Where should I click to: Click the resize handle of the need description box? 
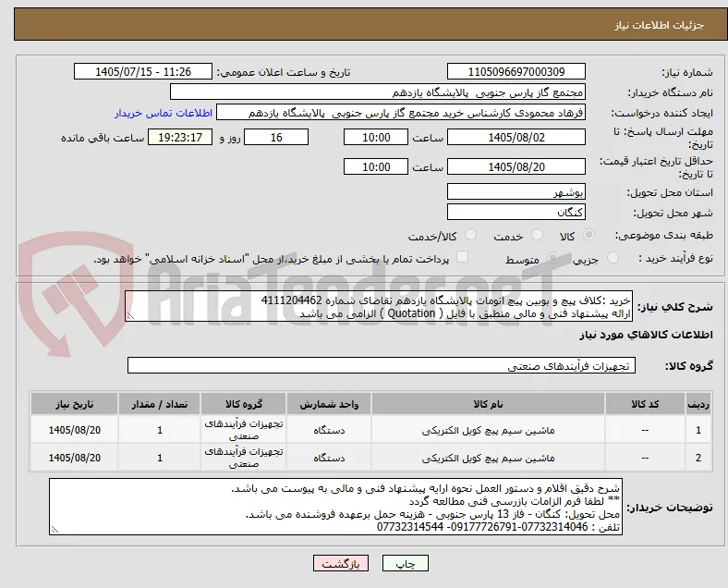[x=130, y=316]
